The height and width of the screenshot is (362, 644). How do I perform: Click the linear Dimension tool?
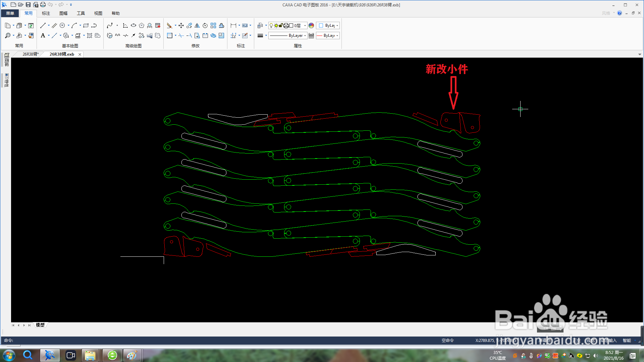[233, 25]
